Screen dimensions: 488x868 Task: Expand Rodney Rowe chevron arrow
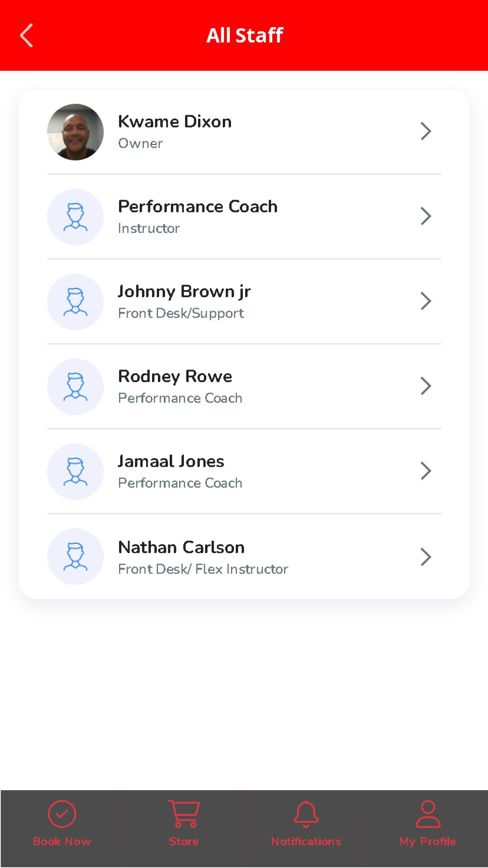coord(426,386)
